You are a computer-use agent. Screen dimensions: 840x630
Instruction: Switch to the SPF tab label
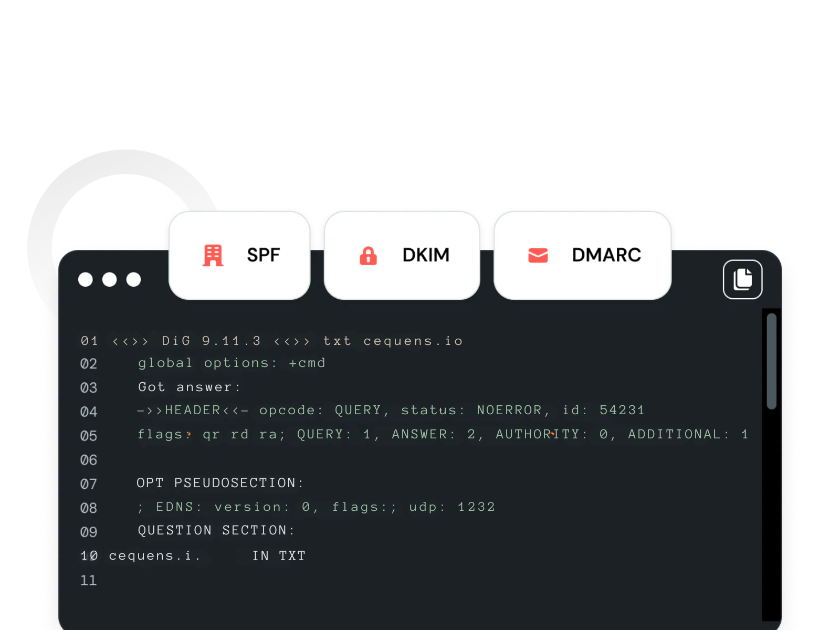[263, 255]
